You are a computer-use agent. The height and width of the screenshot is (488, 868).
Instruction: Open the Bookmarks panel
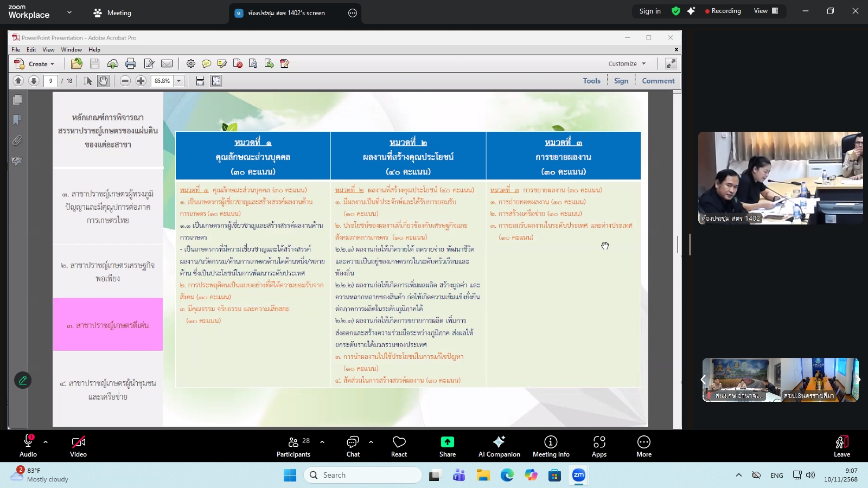pos(17,120)
